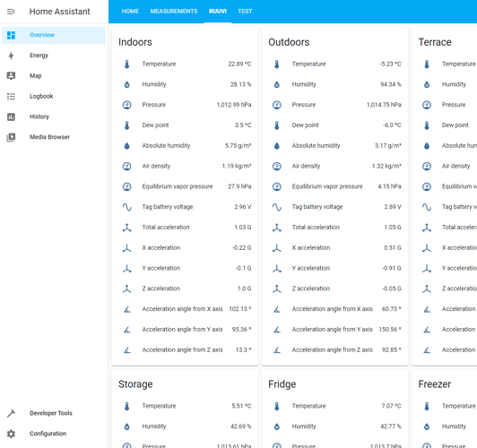Click Indoors humidity value 28.13 %

click(x=240, y=84)
